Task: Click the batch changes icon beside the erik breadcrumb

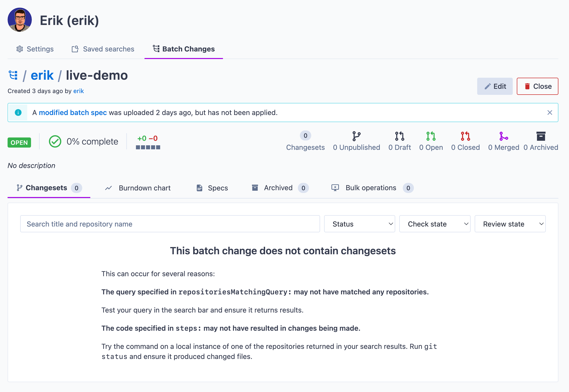Action: coord(13,75)
